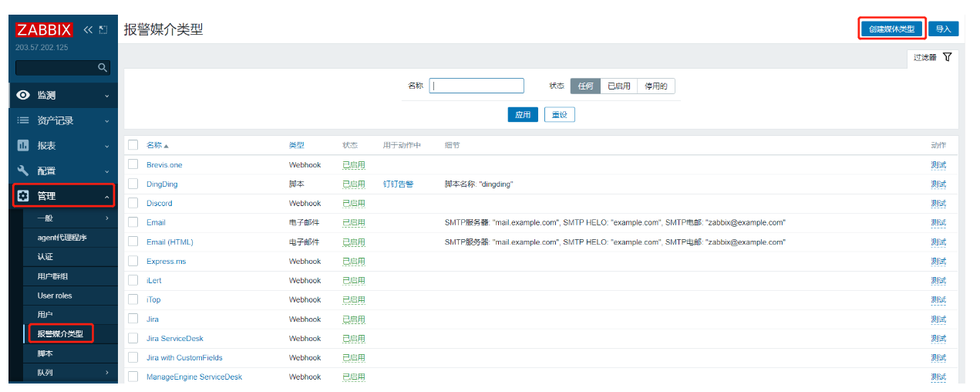Sort by the 类型 column header
Image resolution: width=980 pixels, height=392 pixels.
(x=297, y=146)
